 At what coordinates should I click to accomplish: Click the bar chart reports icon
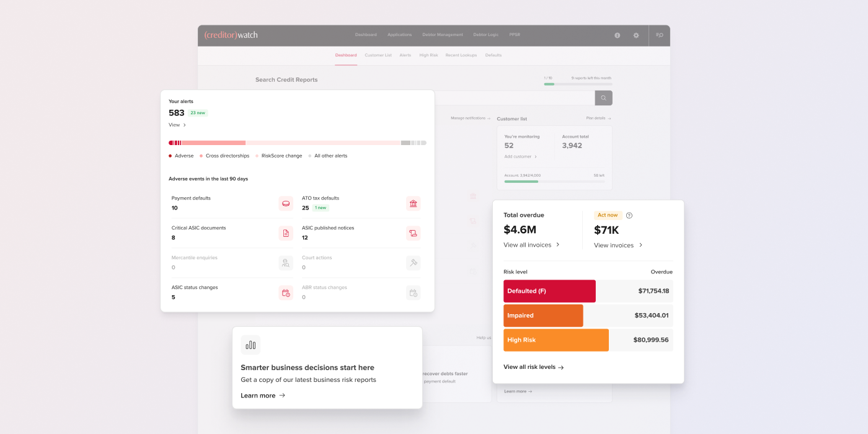click(250, 345)
